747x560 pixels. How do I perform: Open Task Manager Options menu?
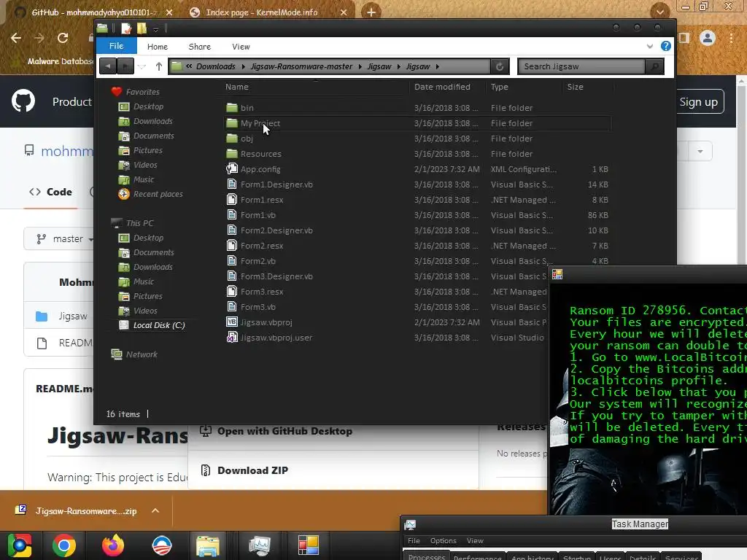[443, 541]
